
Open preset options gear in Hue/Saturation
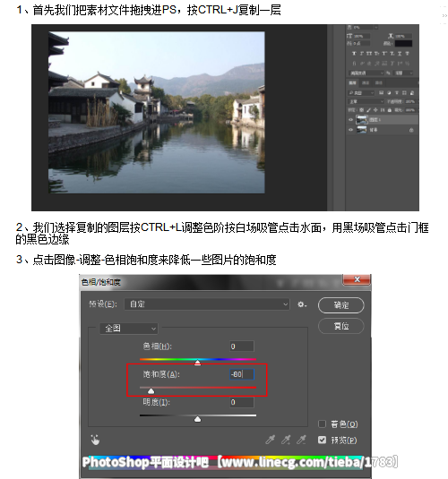(302, 304)
